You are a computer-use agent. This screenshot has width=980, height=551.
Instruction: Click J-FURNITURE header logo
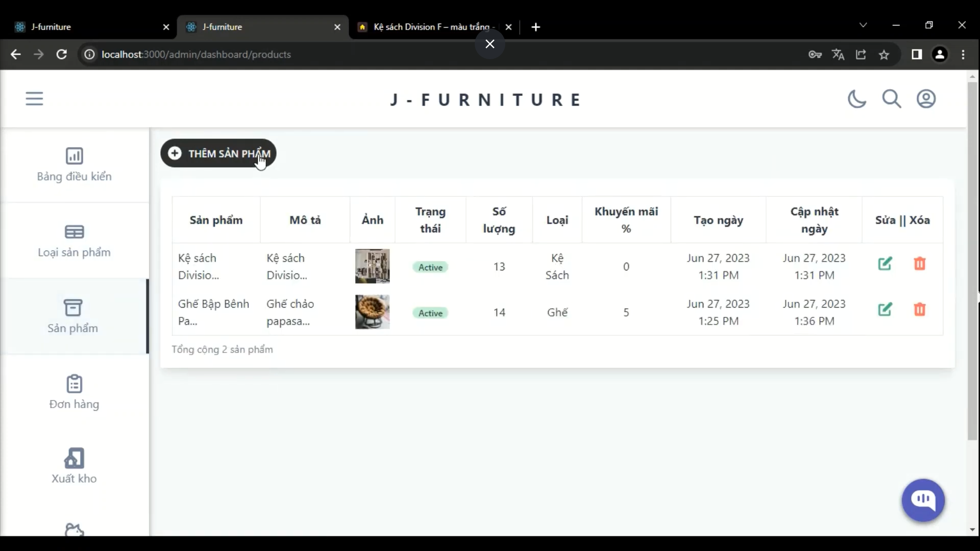point(485,99)
